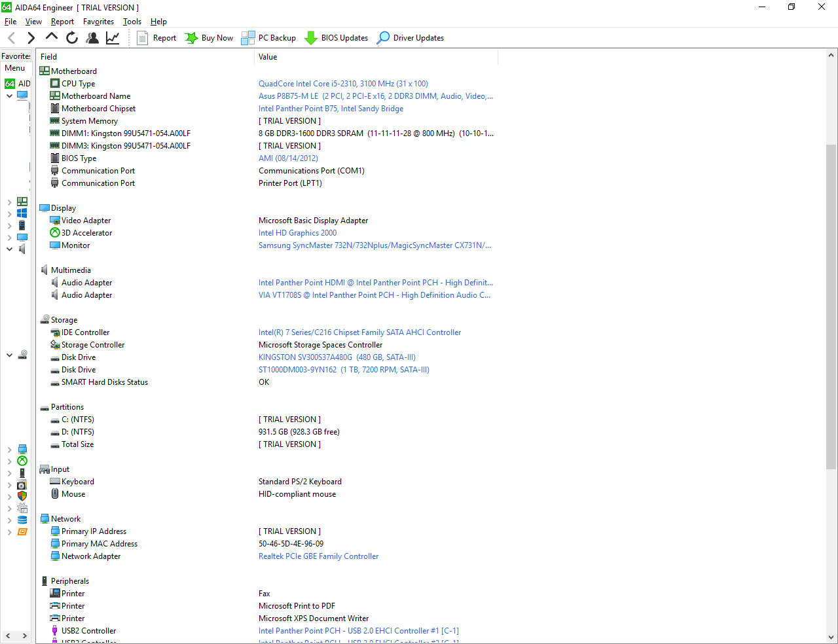Select the Devices black tower icon in sidebar
Image resolution: width=838 pixels, height=644 pixels.
22,473
